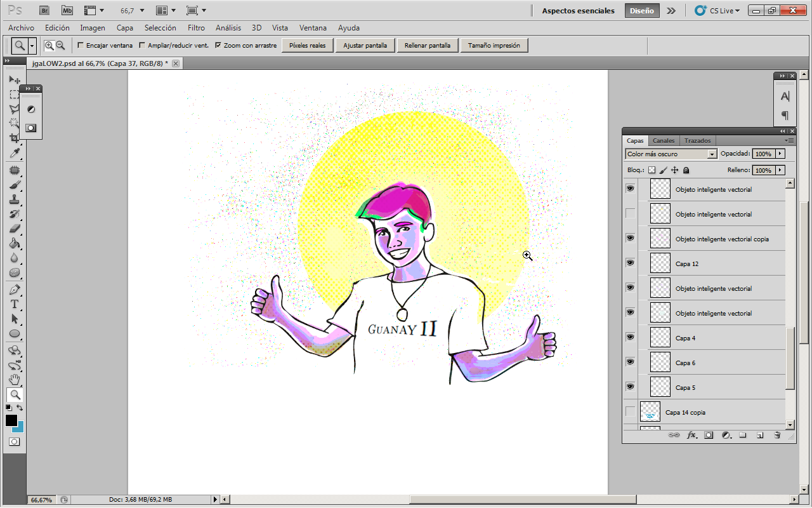Select the Crop tool

click(14, 138)
